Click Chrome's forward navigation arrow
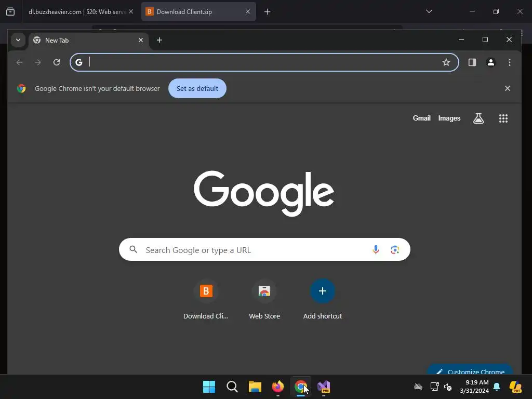This screenshot has height=399, width=532. tap(38, 62)
